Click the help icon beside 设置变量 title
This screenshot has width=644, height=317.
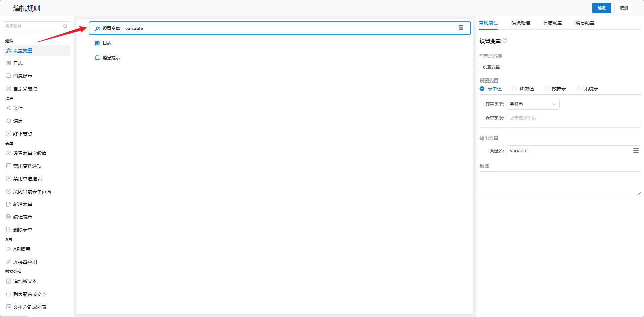(x=505, y=40)
